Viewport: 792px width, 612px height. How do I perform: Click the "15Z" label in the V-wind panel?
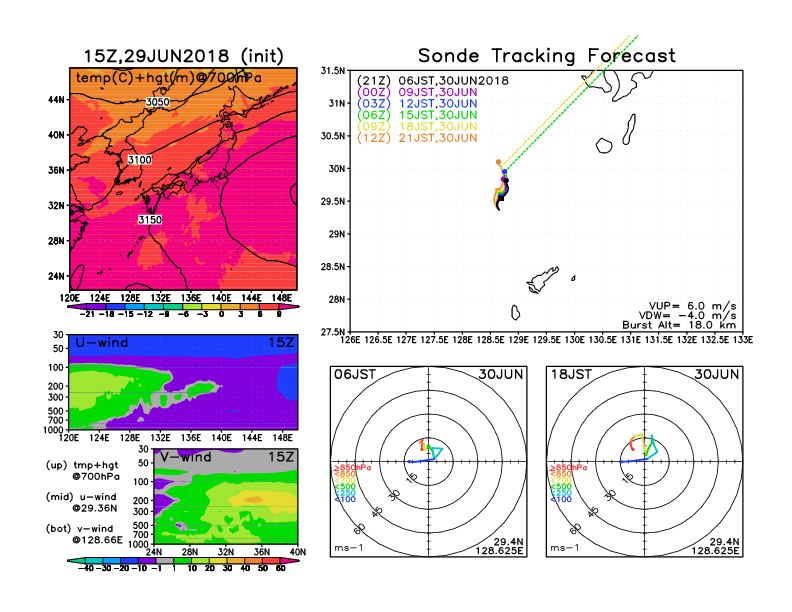pos(281,457)
